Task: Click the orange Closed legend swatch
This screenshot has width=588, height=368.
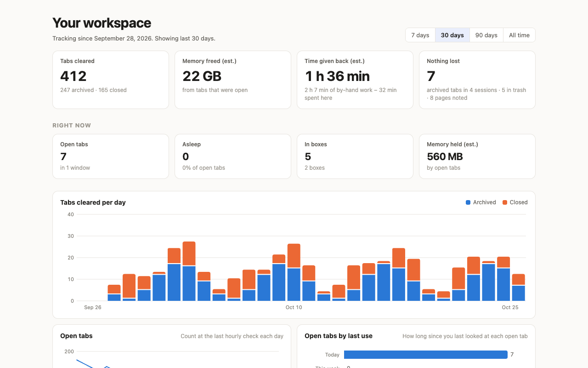Action: pos(505,202)
